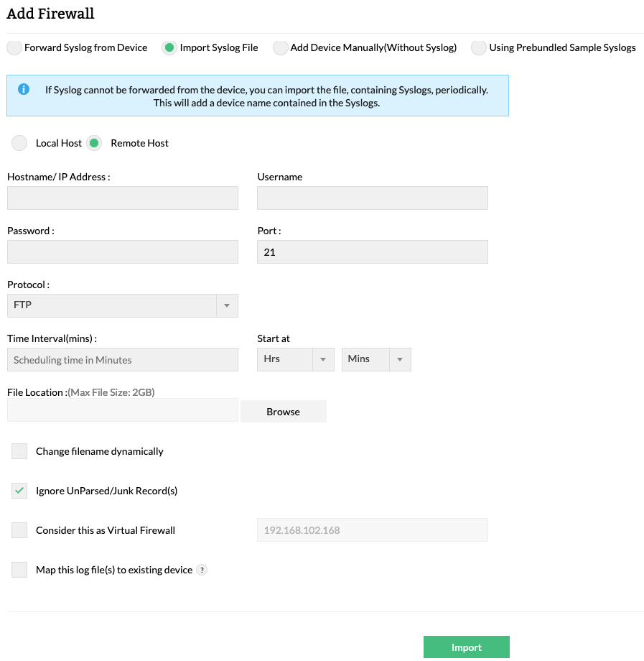Choose Using Prebundled Sample Syslogs
This screenshot has width=644, height=661.
coord(479,48)
